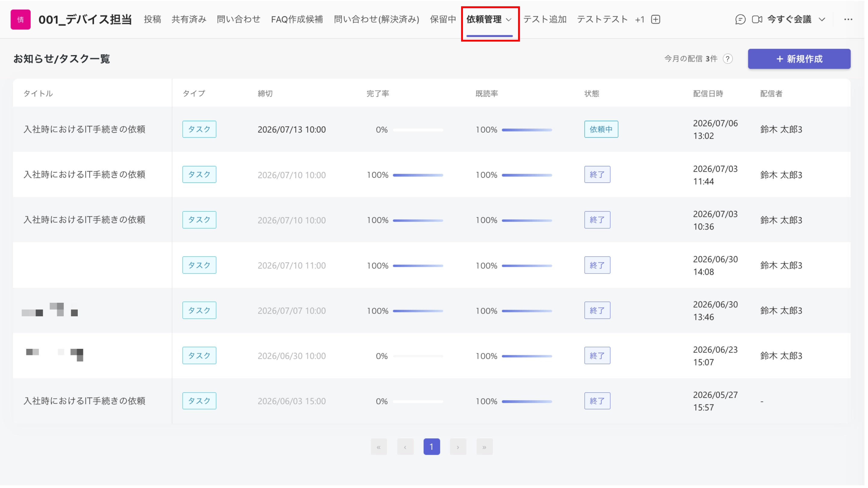
Task: Open the task delivered 2026/07/03 11:44
Action: (x=84, y=174)
